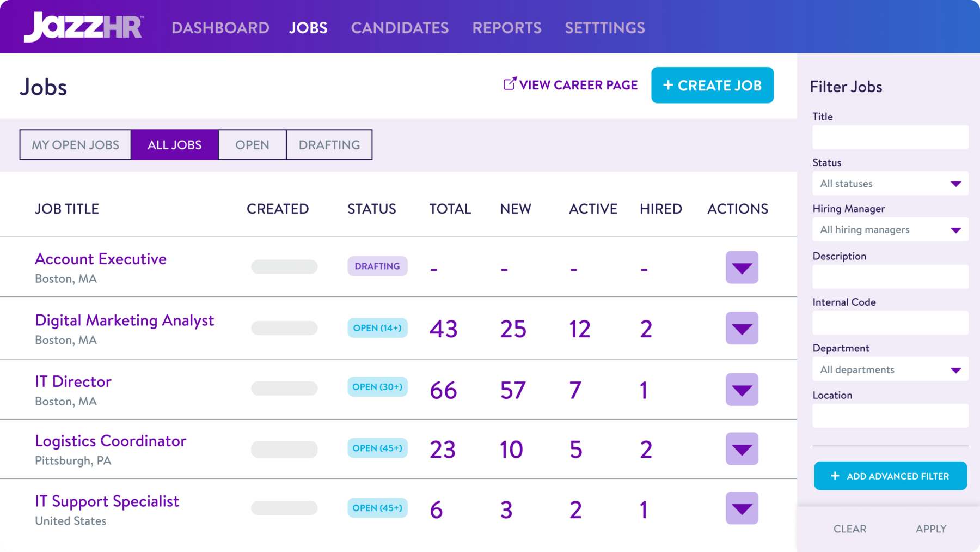Open the Logistics Coordinator job

click(x=111, y=441)
